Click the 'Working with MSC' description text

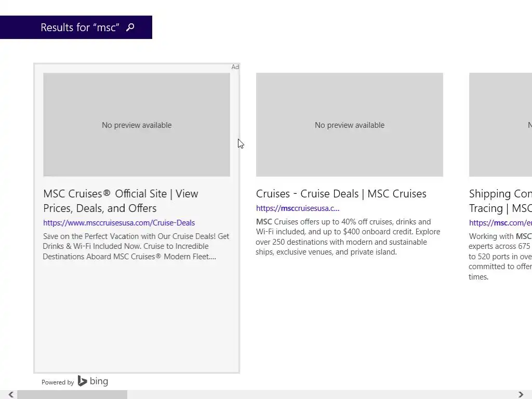500,257
